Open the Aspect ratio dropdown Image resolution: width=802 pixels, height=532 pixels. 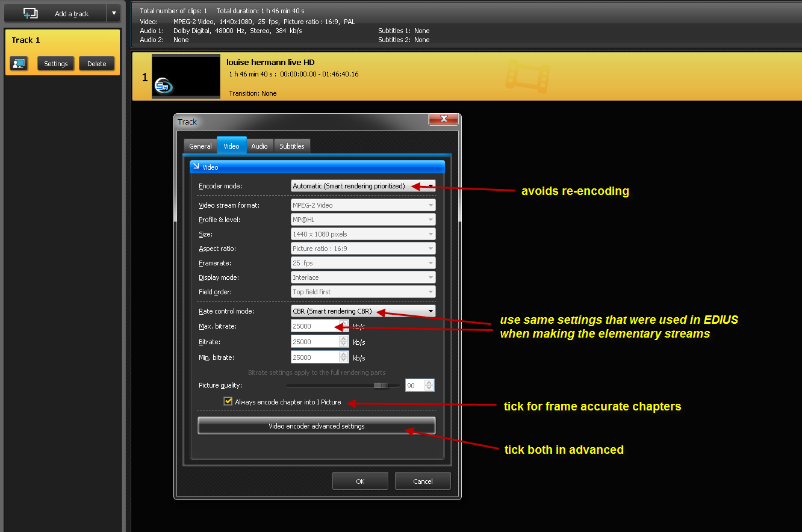pyautogui.click(x=363, y=249)
